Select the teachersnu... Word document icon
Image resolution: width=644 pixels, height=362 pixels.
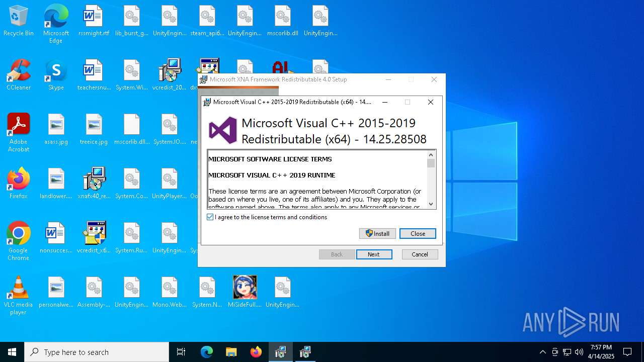94,75
